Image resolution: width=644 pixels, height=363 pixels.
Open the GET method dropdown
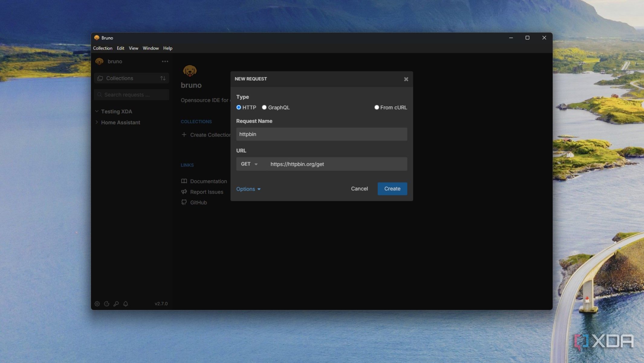(249, 164)
